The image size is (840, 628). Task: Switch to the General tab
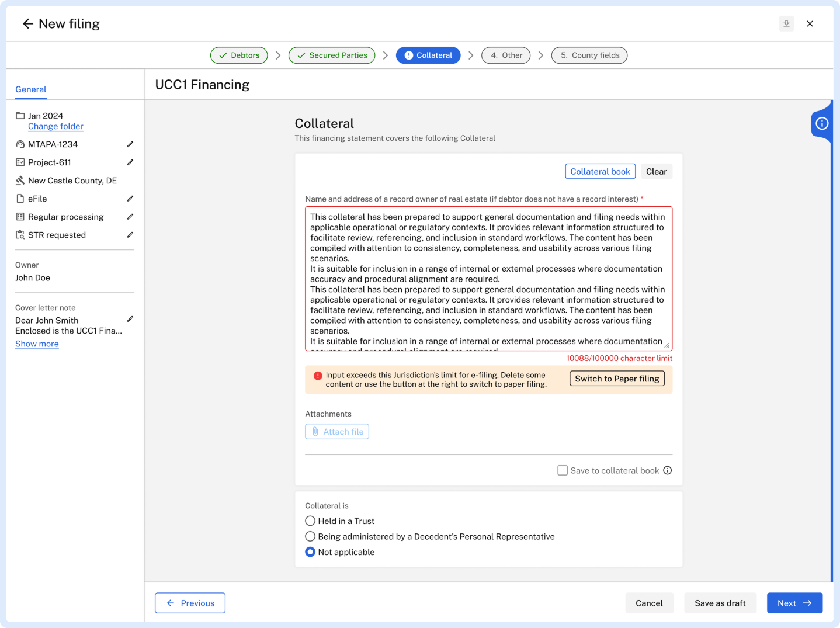[x=31, y=89]
